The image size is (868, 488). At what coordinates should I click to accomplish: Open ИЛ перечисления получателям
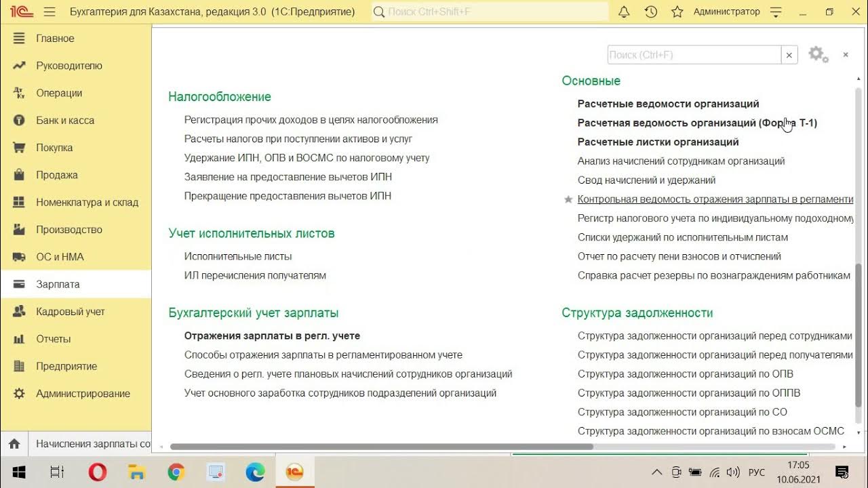255,275
